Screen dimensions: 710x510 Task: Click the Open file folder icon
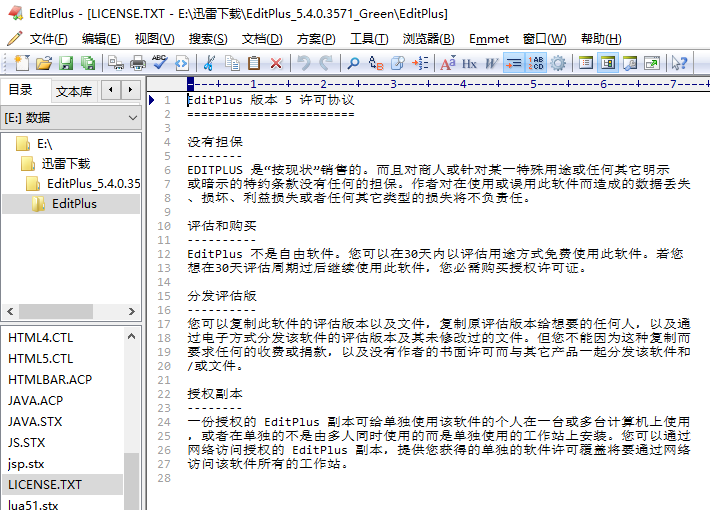tap(44, 63)
